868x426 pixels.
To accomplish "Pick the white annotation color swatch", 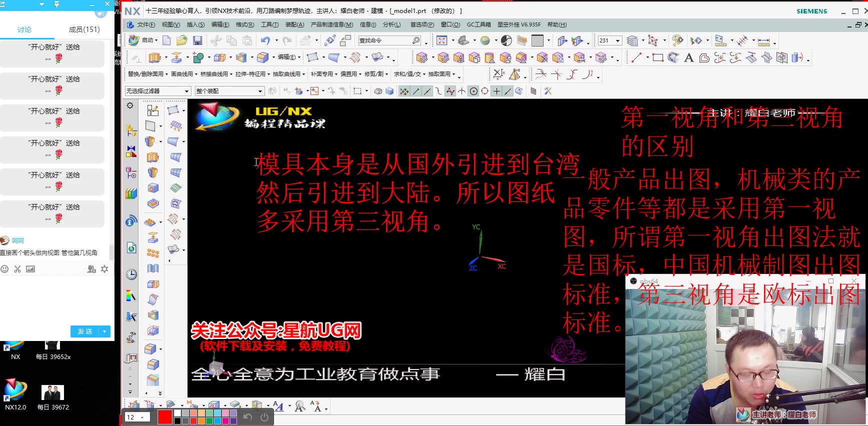I will 177,413.
